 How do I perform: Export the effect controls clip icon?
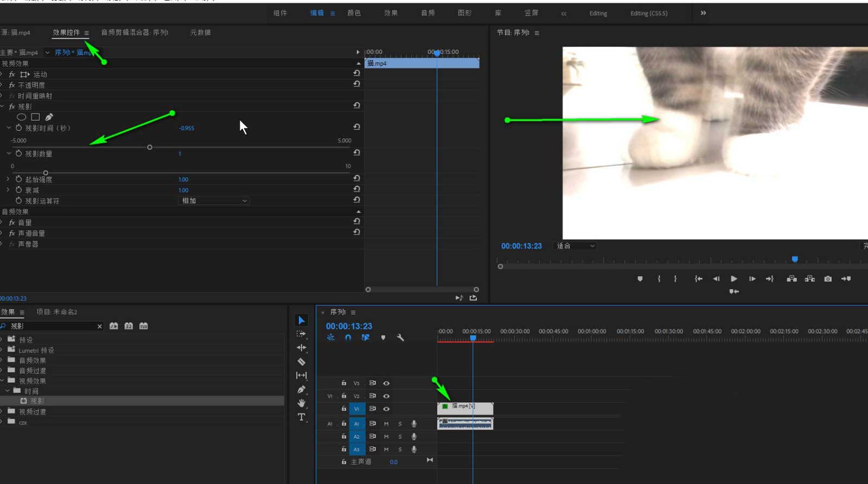pos(473,298)
